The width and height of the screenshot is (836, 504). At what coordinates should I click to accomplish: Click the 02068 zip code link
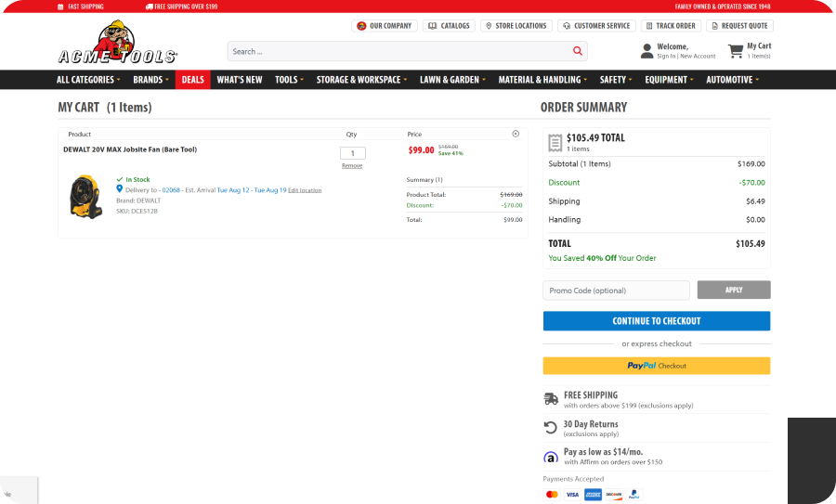pos(171,190)
